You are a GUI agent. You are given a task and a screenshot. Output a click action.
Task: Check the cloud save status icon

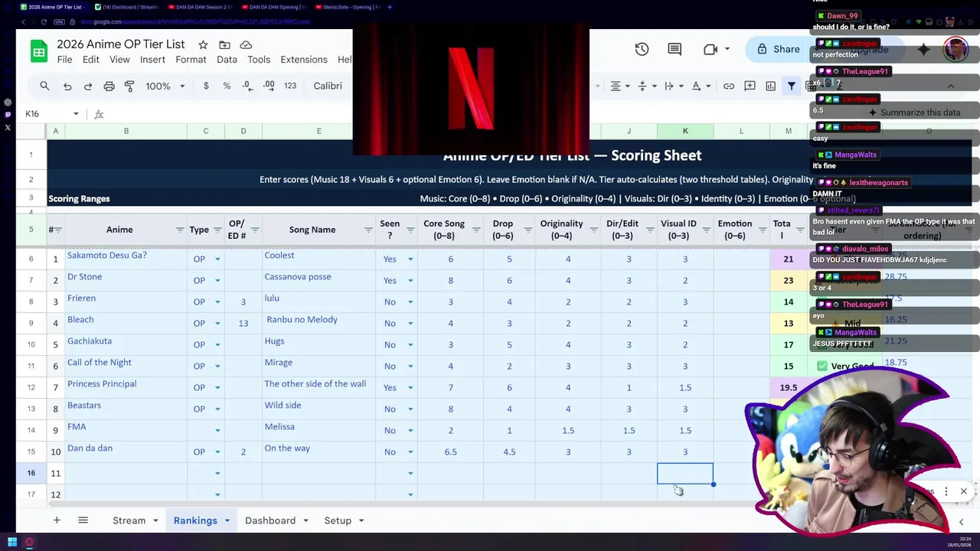(246, 44)
